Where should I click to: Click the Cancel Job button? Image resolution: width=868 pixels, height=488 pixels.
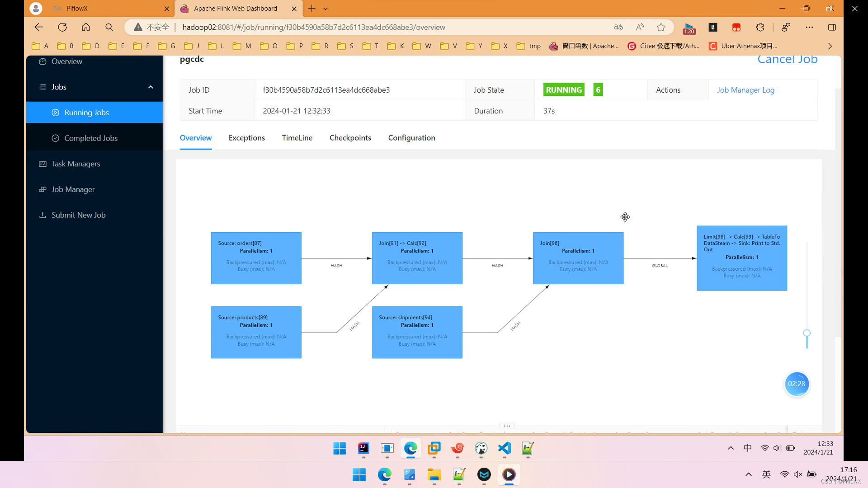[x=788, y=58]
